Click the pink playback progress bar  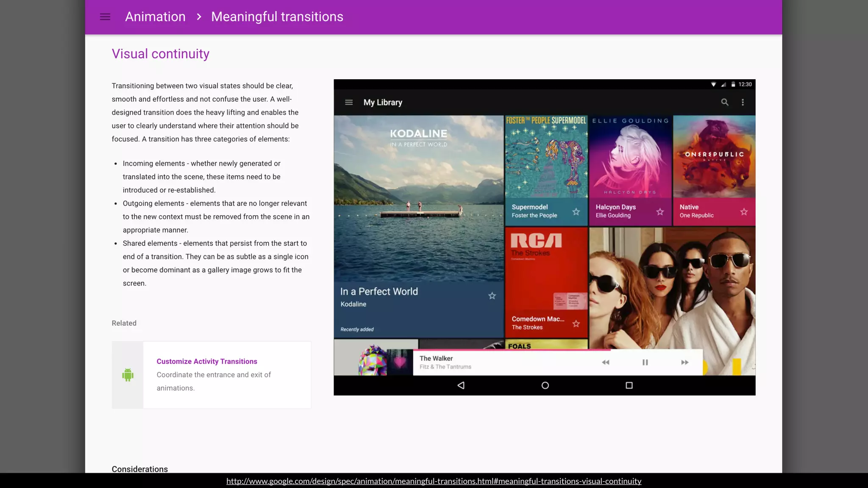tap(512, 350)
